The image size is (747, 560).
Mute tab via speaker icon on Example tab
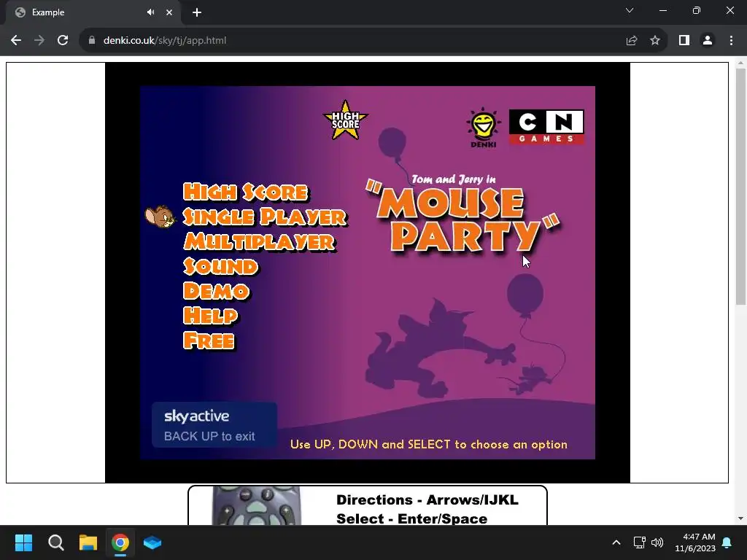point(150,12)
